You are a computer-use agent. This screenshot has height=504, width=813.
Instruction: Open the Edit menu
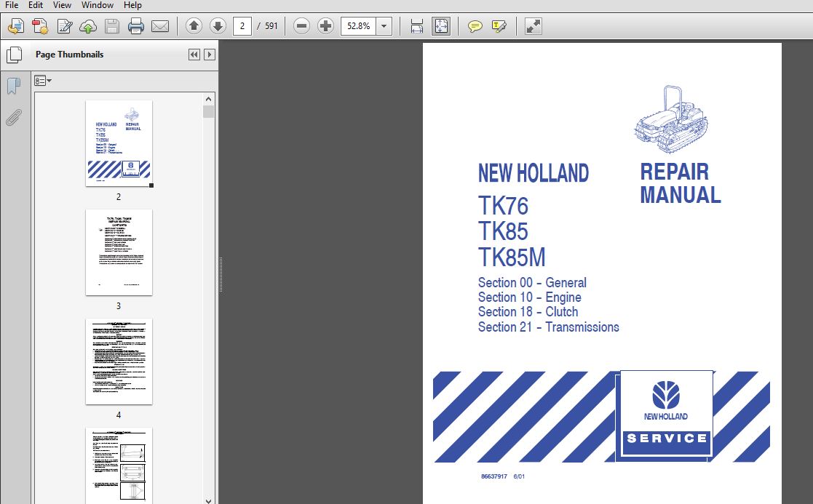tap(36, 5)
